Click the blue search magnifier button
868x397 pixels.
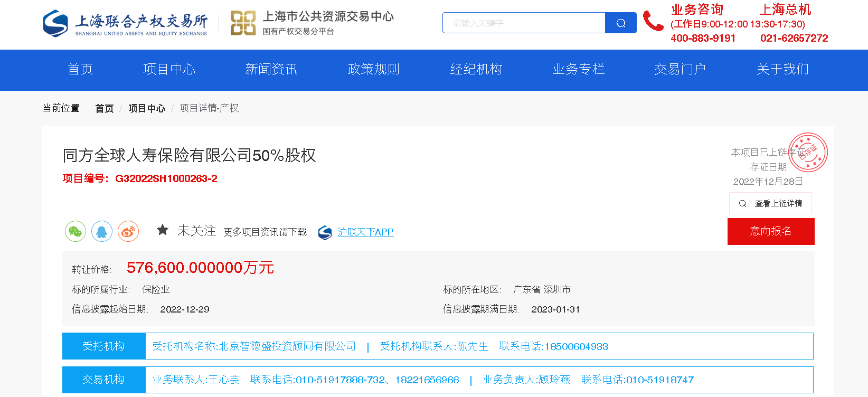621,23
